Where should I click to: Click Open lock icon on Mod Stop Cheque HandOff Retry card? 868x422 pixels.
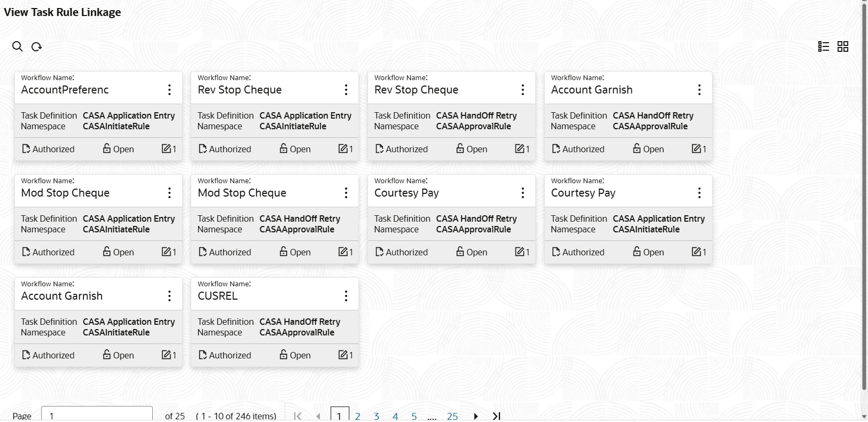(x=284, y=251)
